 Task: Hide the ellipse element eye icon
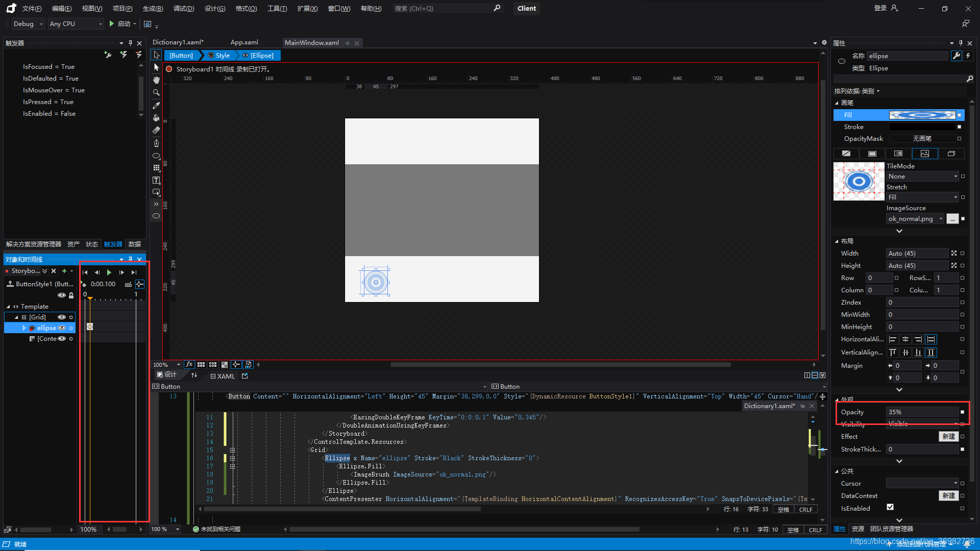[x=62, y=328]
